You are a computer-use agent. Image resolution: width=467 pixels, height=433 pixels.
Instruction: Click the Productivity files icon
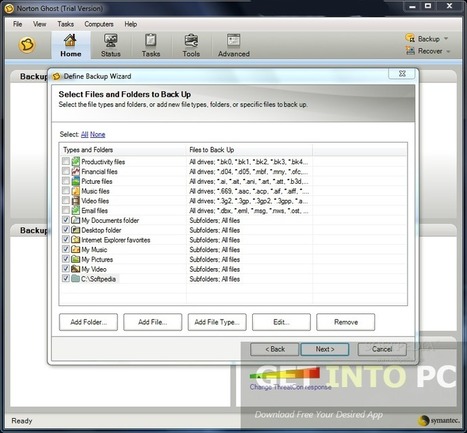point(76,162)
